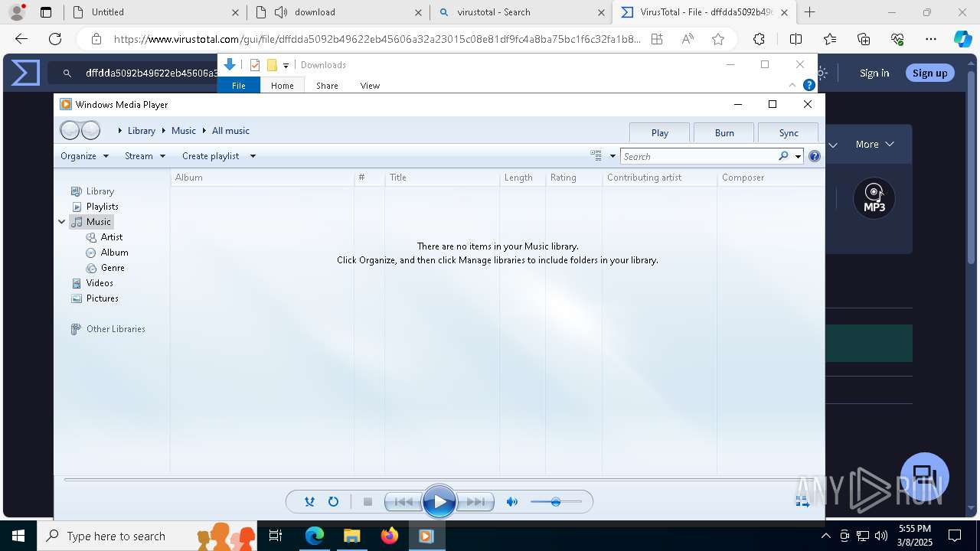Open the Organize dropdown menu
The image size is (980, 551).
[x=84, y=156]
